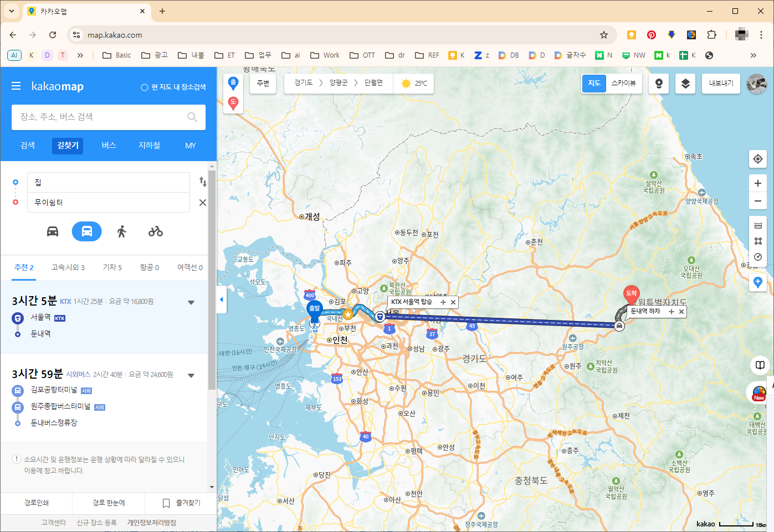Viewport: 774px width, 532px height.
Task: Expand the 3시간 5분 KTX route
Action: click(x=191, y=302)
